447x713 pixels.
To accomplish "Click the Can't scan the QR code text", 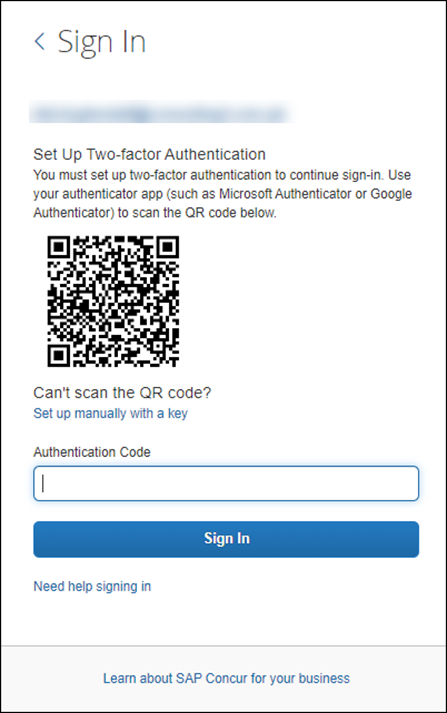I will 122,392.
